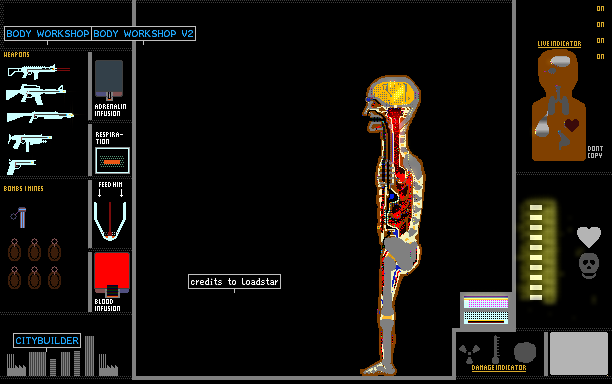Open the Body Workshop label
The width and height of the screenshot is (612, 384).
pyautogui.click(x=48, y=34)
